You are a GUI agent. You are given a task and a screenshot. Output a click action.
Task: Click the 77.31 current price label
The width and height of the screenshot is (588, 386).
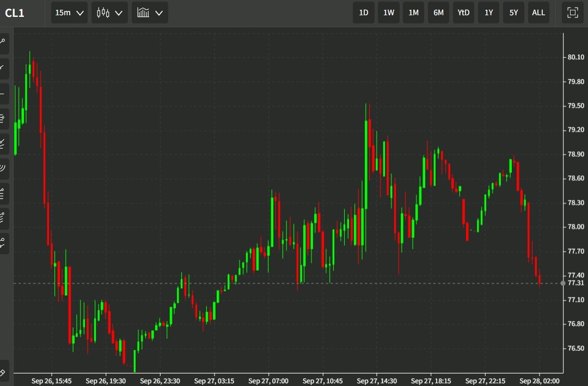tap(575, 283)
